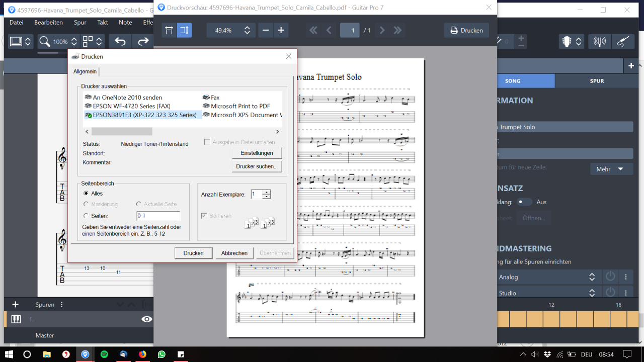Toggle power for the Studio effect
The height and width of the screenshot is (362, 644).
click(610, 292)
